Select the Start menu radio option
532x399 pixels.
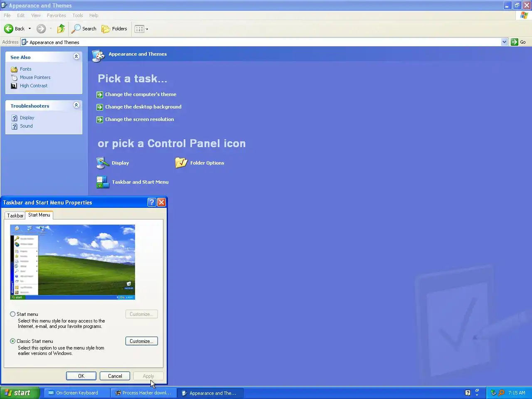[13, 314]
